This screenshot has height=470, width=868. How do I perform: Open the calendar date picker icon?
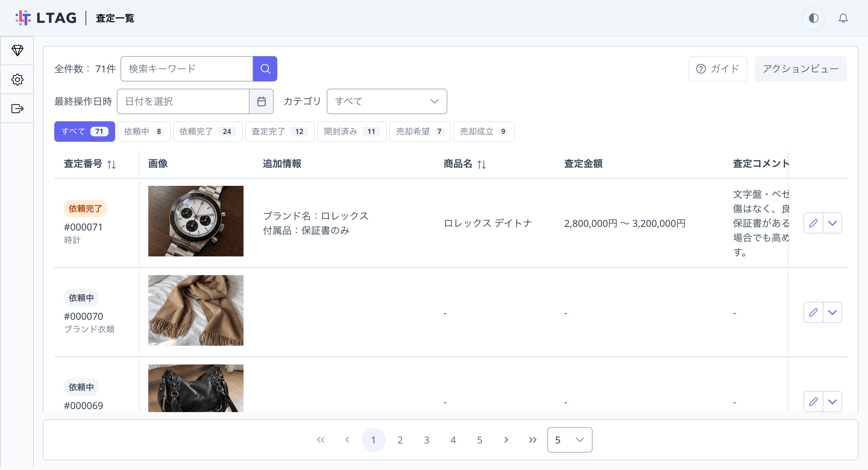(x=262, y=101)
